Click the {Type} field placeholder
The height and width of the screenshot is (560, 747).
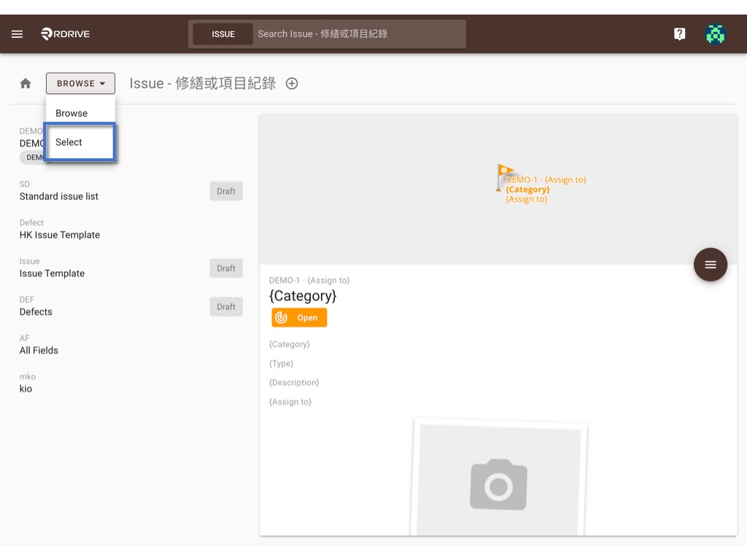(281, 363)
